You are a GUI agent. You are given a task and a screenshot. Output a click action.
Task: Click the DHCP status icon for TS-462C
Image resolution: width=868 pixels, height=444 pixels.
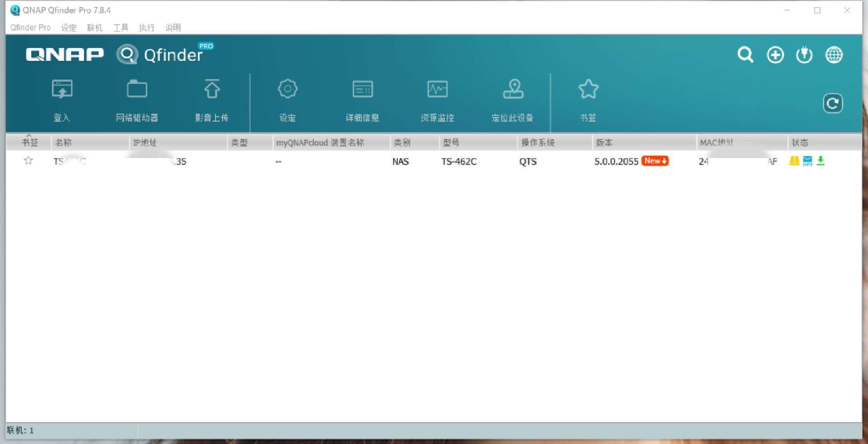tap(807, 161)
